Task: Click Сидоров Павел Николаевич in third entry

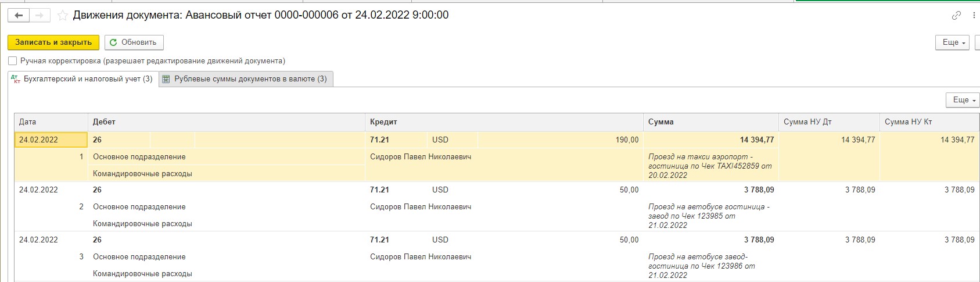Action: [421, 256]
